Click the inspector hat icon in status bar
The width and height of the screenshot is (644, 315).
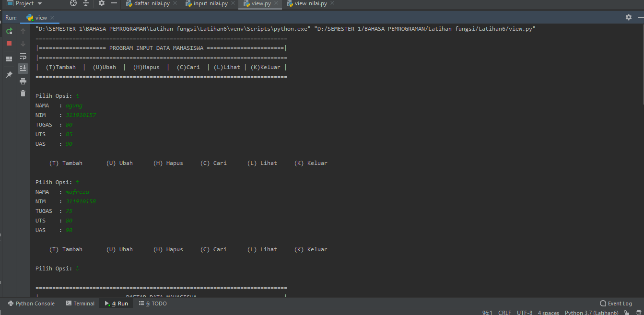(x=638, y=313)
